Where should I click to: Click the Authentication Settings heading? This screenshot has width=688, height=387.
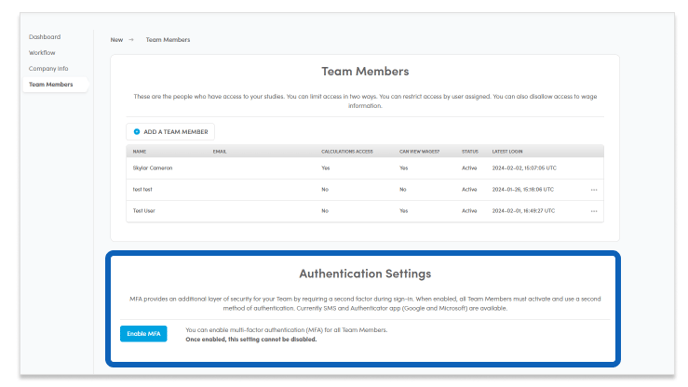pos(365,274)
